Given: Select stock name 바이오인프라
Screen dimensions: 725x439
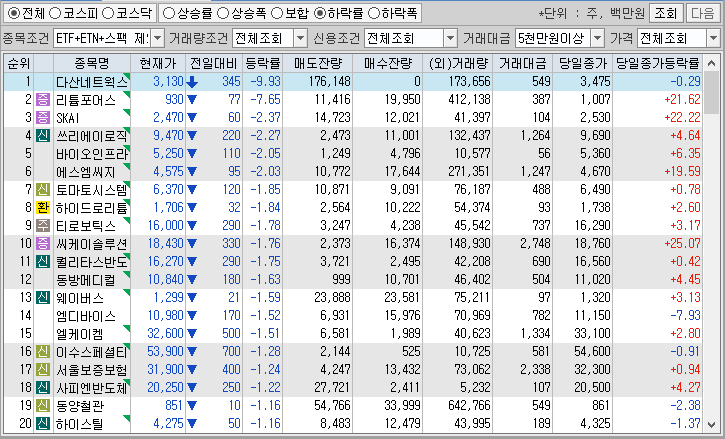Looking at the screenshot, I should [x=92, y=154].
